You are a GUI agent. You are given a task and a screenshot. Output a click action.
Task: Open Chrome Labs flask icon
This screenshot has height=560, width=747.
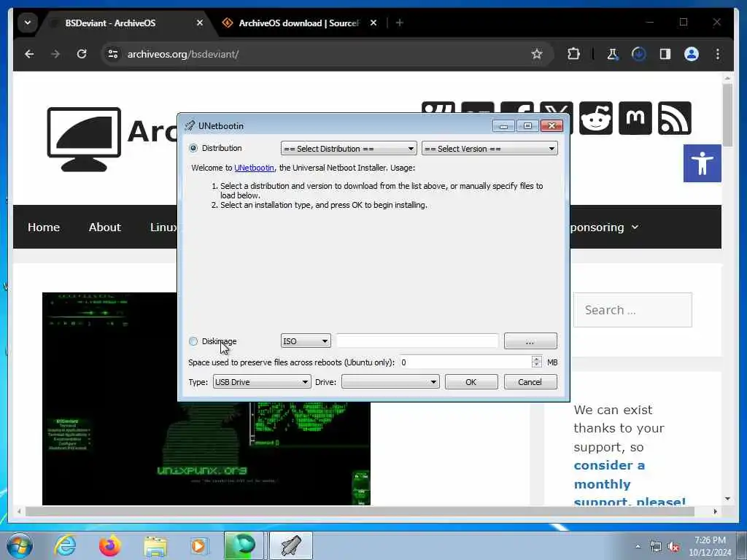tap(613, 54)
